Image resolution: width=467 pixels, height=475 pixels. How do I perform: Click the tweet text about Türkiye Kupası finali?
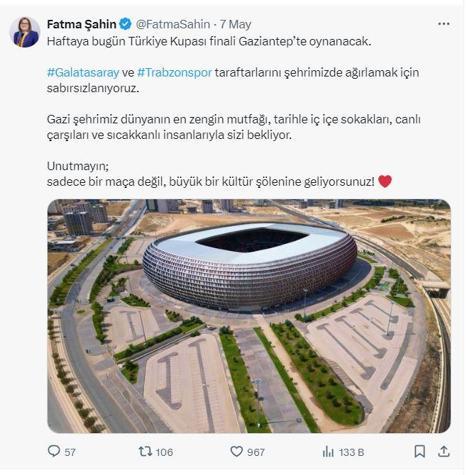click(209, 42)
